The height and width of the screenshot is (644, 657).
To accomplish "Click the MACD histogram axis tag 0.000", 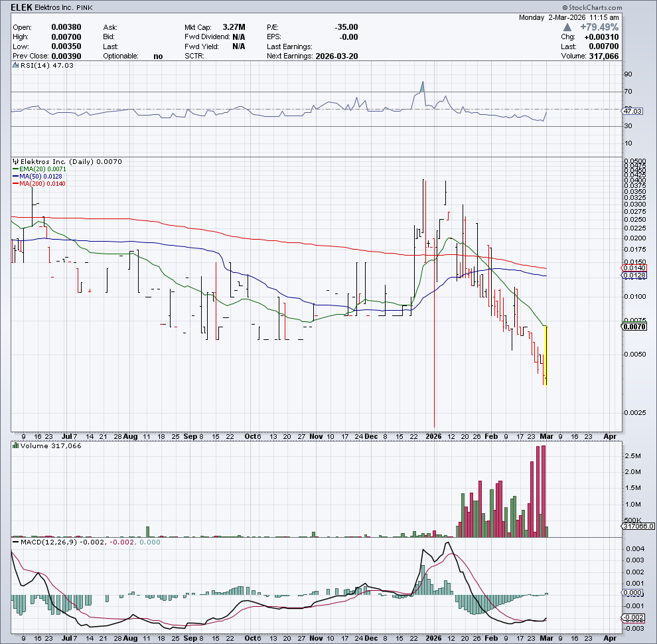I will click(632, 593).
